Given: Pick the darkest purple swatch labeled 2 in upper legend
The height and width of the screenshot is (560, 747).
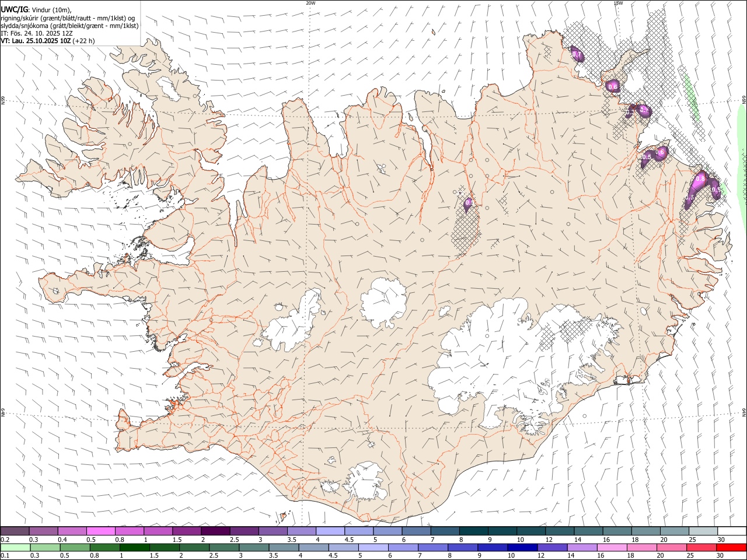Looking at the screenshot, I should click(x=215, y=531).
